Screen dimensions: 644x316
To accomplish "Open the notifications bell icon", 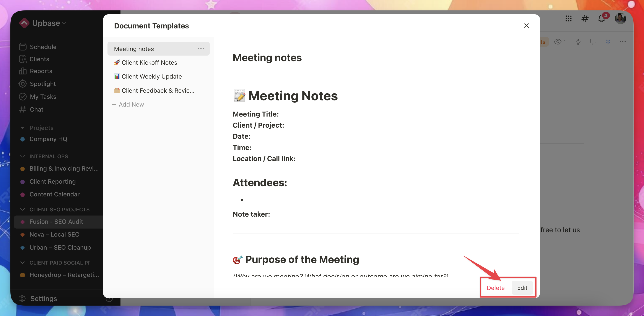I will coord(601,18).
